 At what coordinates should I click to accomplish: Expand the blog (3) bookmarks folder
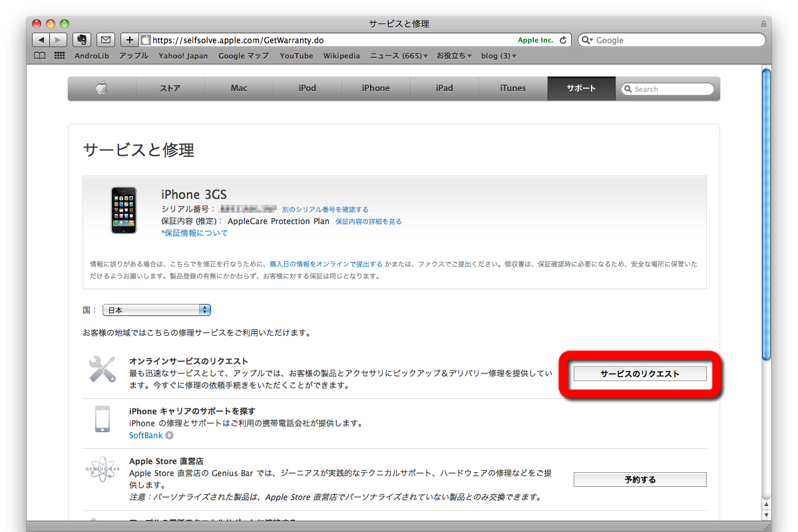coord(499,56)
